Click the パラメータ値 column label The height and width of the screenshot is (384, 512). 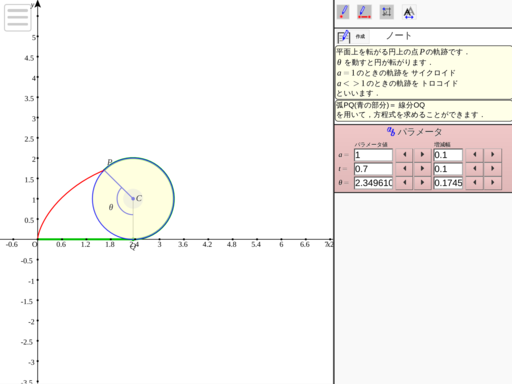(371, 144)
